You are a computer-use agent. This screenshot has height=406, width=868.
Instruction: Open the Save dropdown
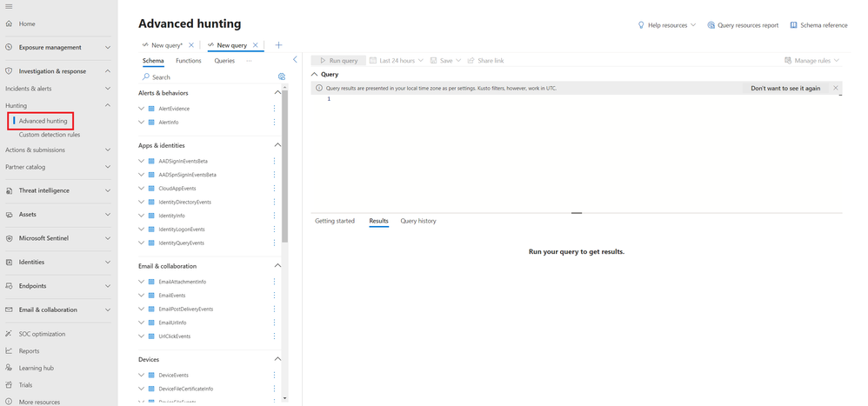click(445, 61)
